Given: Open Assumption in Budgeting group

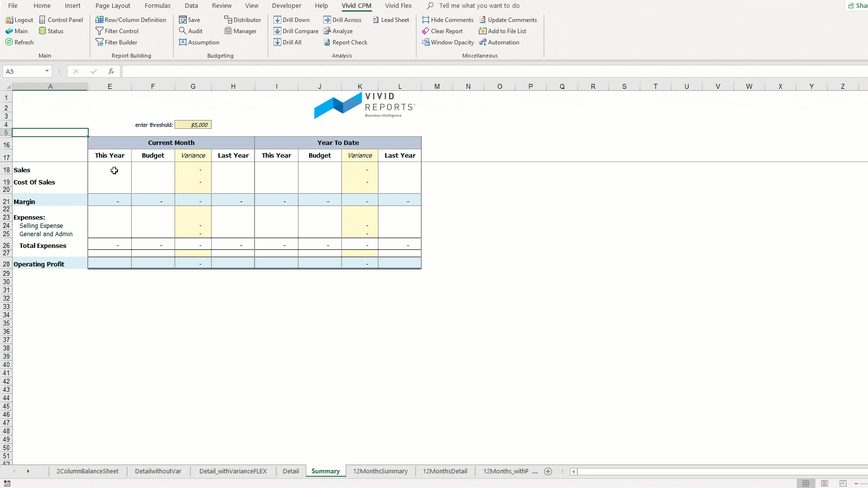Looking at the screenshot, I should pyautogui.click(x=199, y=42).
